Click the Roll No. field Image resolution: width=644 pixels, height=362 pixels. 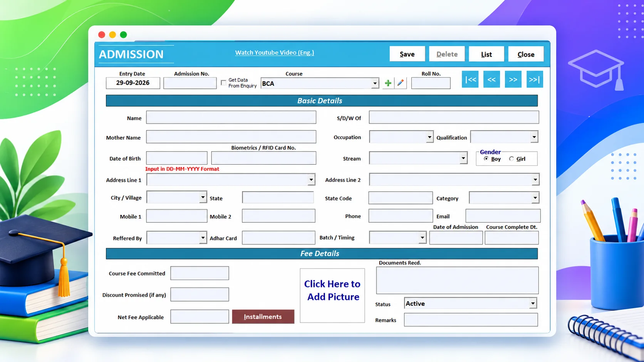(431, 83)
